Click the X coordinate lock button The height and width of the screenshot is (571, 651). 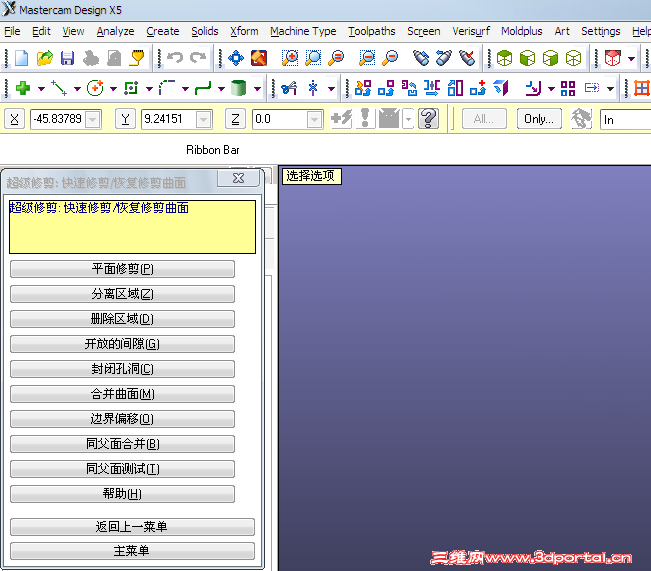[15, 119]
